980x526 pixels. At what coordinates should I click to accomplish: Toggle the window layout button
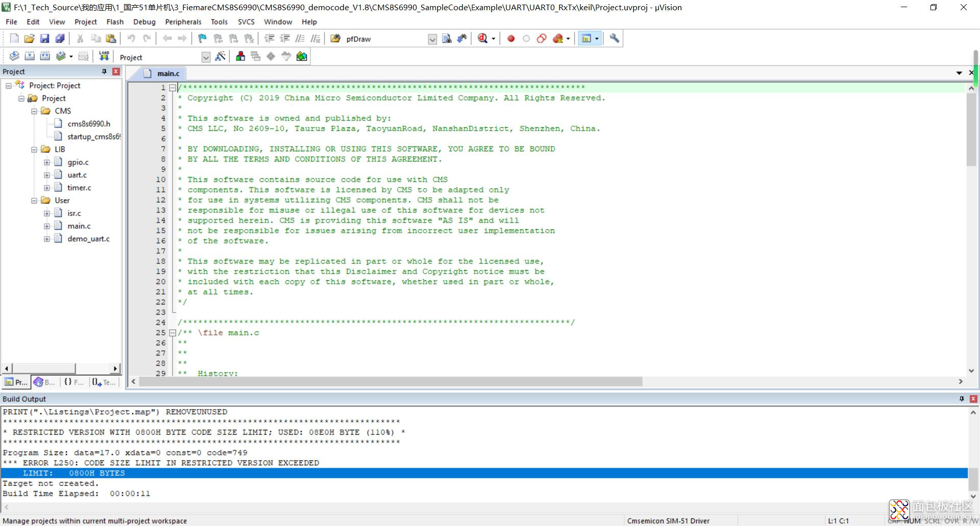586,38
